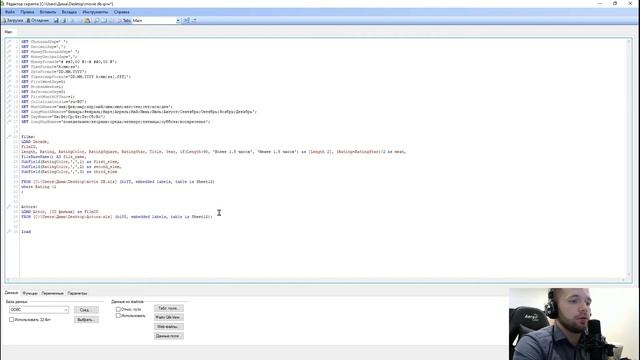The image size is (640, 360).
Task: Open the Вставить menu
Action: (48, 12)
